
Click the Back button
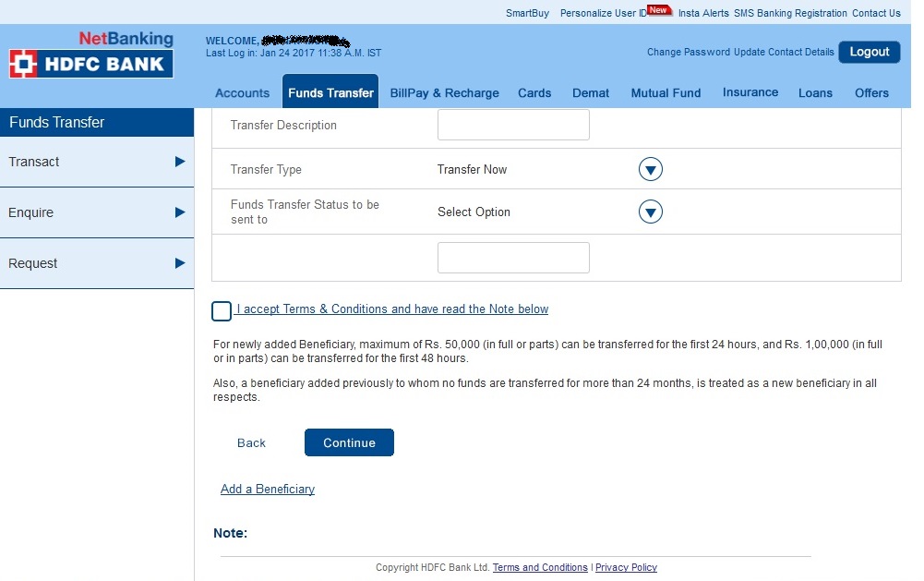(x=251, y=442)
